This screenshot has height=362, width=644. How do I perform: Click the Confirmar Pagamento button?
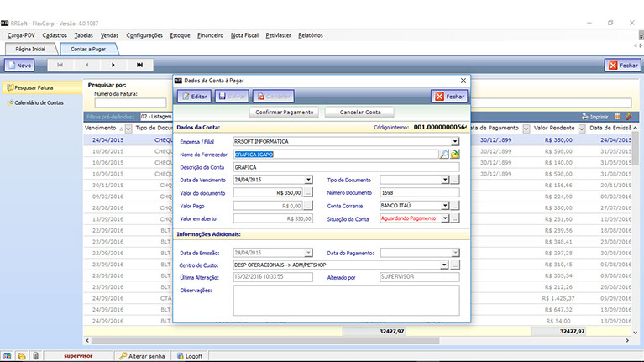(285, 113)
